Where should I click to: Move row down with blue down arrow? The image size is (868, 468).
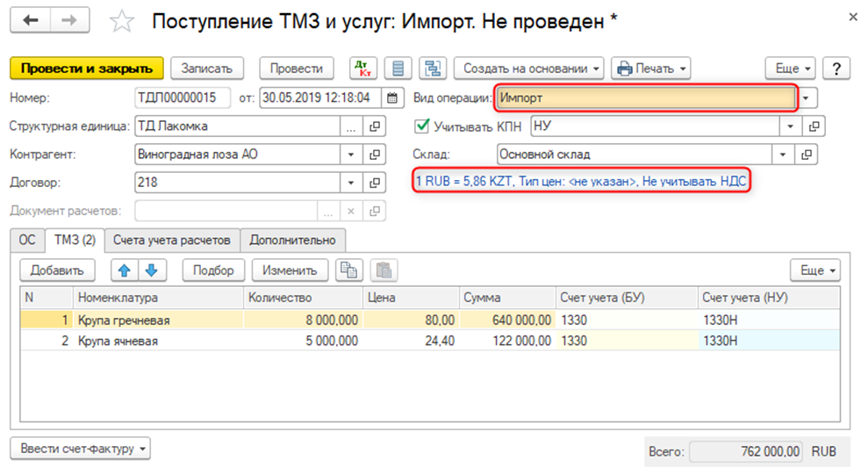(x=151, y=270)
